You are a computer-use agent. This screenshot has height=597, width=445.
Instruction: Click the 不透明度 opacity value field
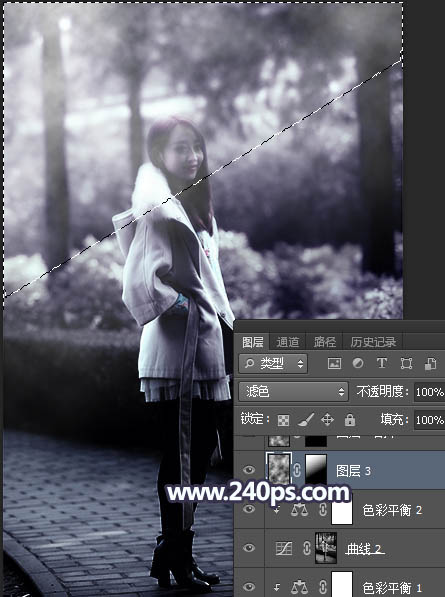coord(429,392)
